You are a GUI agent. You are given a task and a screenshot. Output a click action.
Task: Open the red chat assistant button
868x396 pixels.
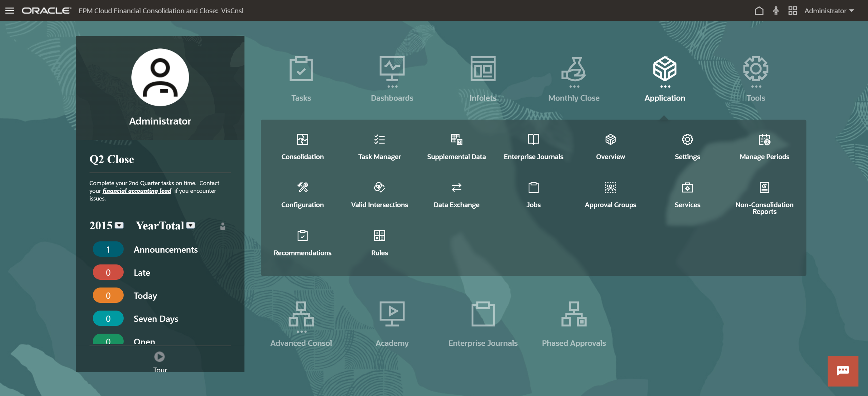pos(843,371)
